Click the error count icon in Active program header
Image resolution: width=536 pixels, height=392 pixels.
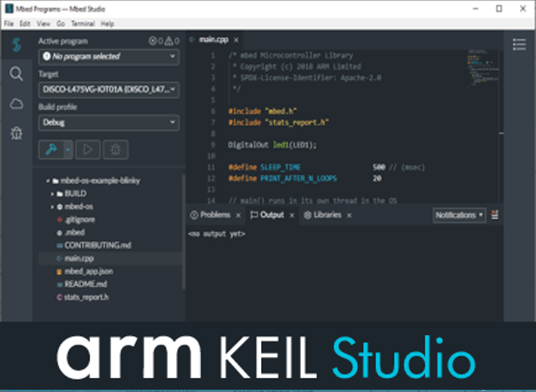point(152,41)
